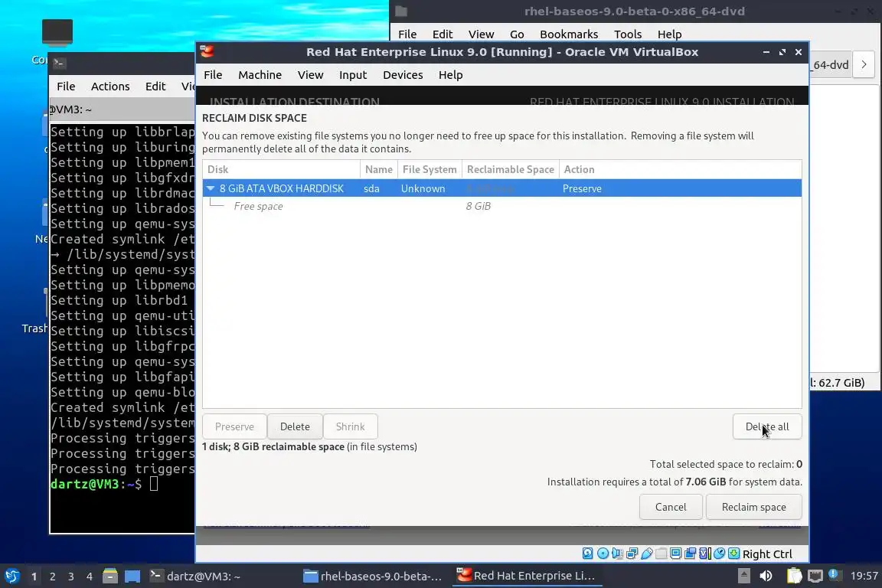The image size is (882, 588).
Task: Click the Delete all button
Action: (x=767, y=426)
